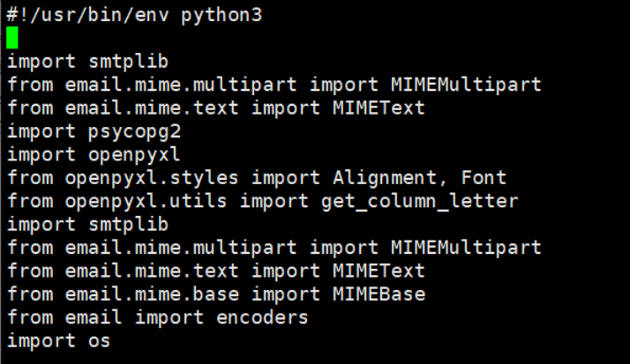Click 'MIMEBase' in the email.mime.base import
Viewport: 630px width, 364px height.
click(x=379, y=294)
